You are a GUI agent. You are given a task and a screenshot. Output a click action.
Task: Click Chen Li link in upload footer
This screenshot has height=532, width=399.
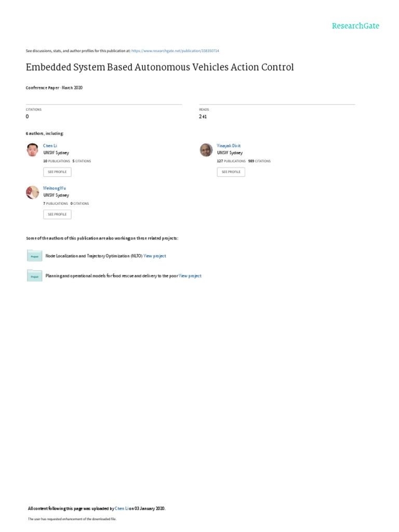(122, 508)
